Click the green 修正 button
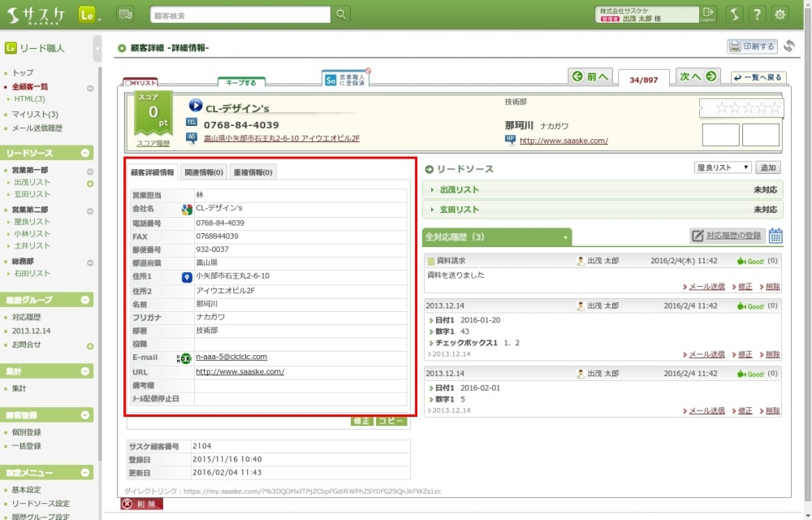Image resolution: width=812 pixels, height=520 pixels. (362, 421)
